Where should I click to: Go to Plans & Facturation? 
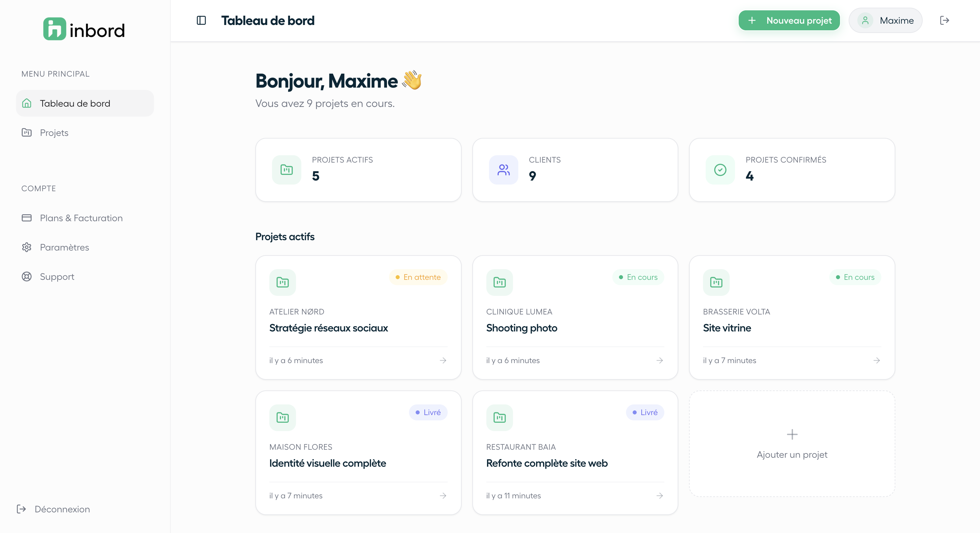pyautogui.click(x=85, y=218)
